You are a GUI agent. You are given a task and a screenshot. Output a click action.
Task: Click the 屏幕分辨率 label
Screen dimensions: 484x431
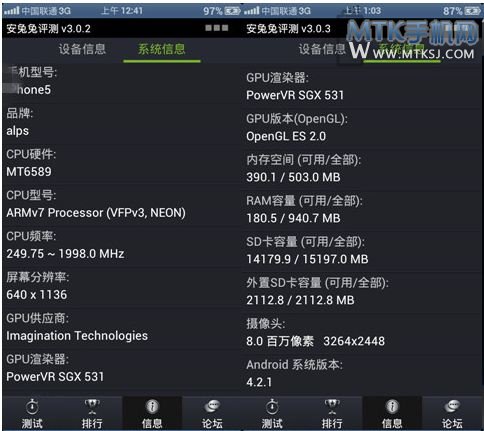38,277
